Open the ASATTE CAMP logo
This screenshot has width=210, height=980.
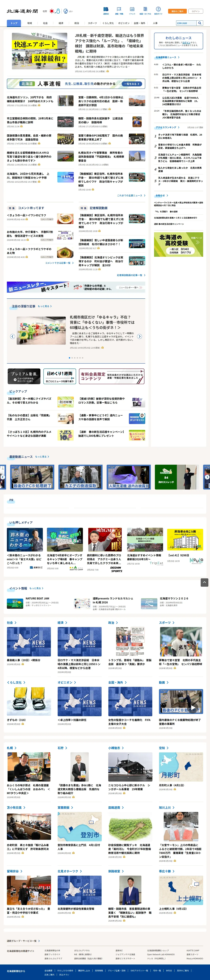pos(76,569)
